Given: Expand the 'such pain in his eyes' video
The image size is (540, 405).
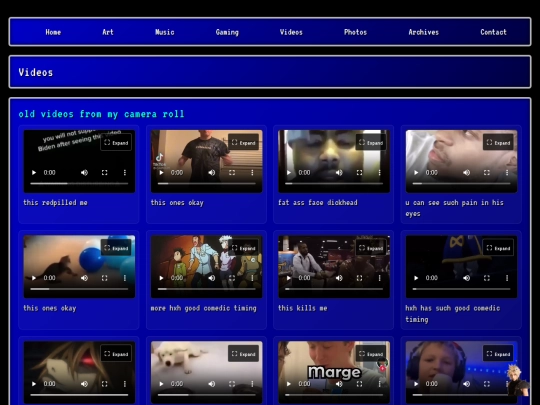Looking at the screenshot, I should pyautogui.click(x=498, y=143).
